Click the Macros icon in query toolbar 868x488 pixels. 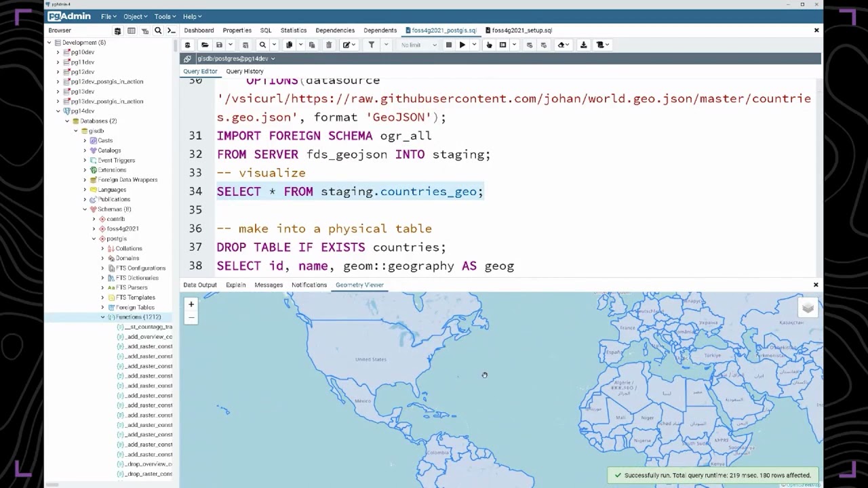(599, 45)
